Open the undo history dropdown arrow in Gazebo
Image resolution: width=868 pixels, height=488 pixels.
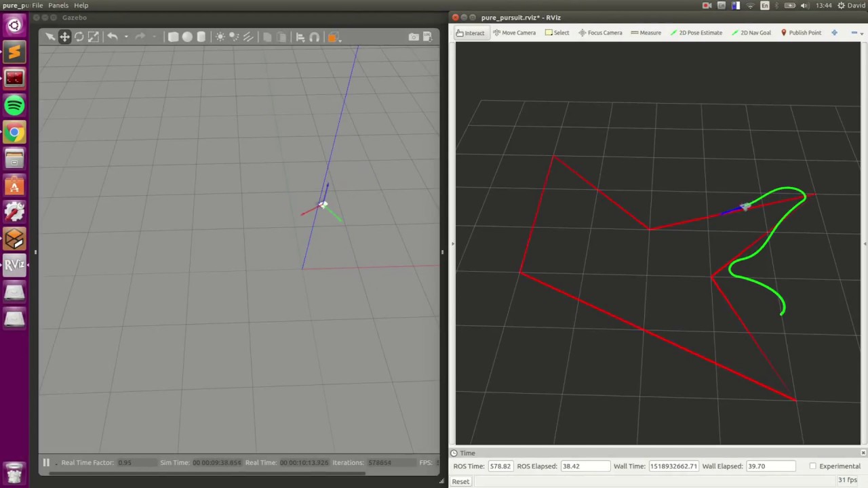(126, 37)
